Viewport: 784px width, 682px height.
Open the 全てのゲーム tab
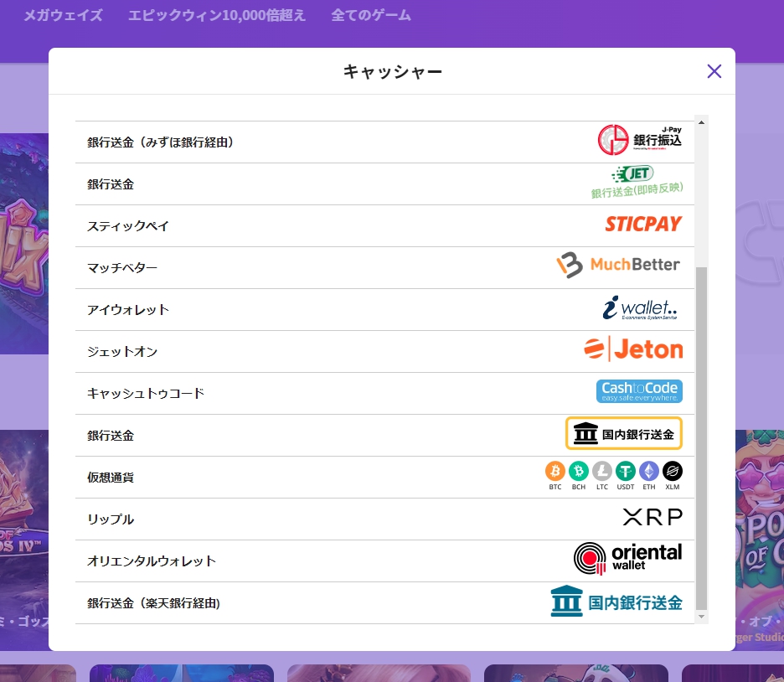click(371, 15)
